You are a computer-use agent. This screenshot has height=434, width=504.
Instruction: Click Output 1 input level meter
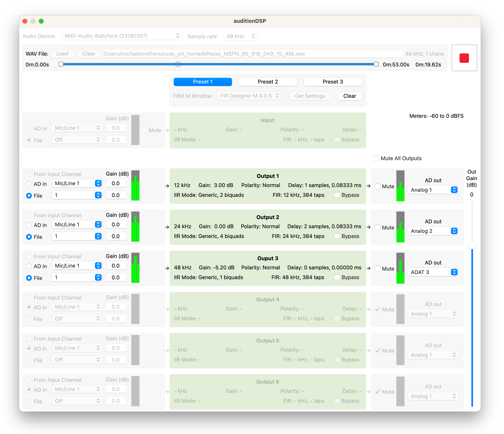pos(135,185)
